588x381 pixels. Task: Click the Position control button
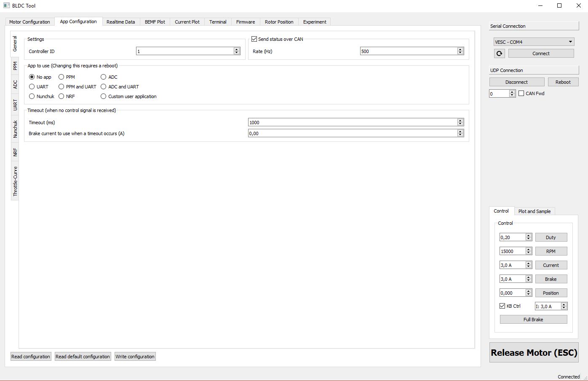551,293
